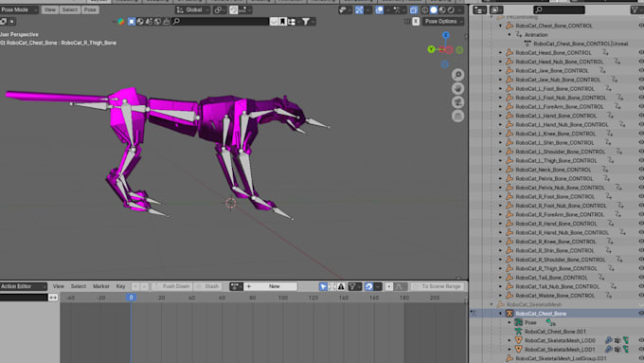Click the bookmark icon beside search
The image size is (644, 363).
point(282,22)
